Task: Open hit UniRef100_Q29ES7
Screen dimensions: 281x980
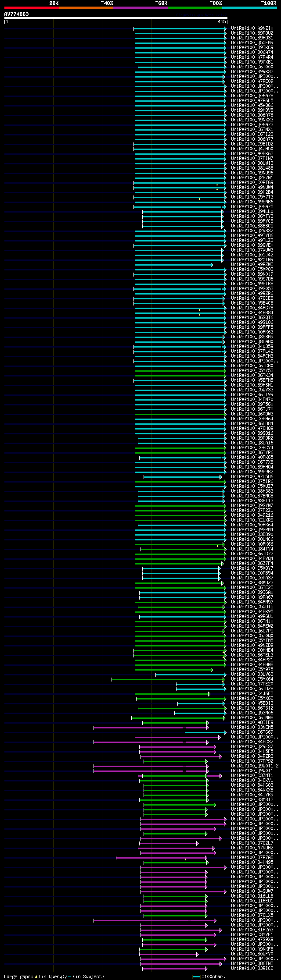Action: [252, 747]
